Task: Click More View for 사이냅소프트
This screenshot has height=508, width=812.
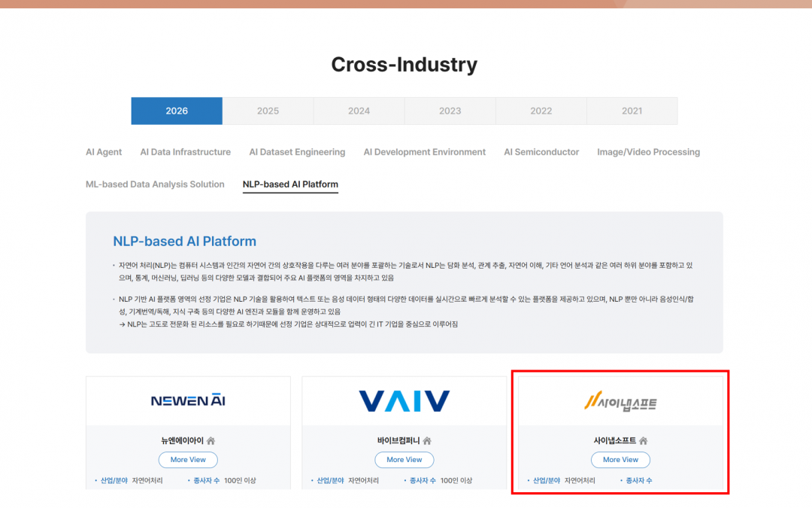Action: pyautogui.click(x=620, y=460)
